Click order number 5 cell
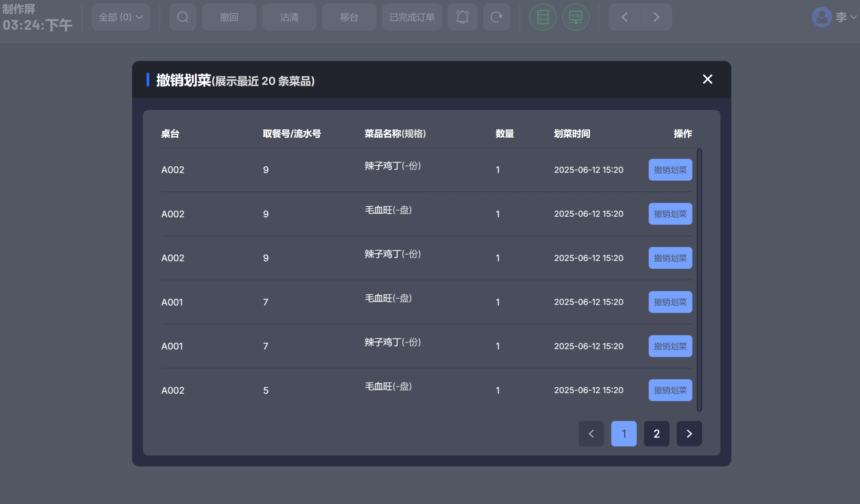This screenshot has width=860, height=504. pyautogui.click(x=266, y=390)
